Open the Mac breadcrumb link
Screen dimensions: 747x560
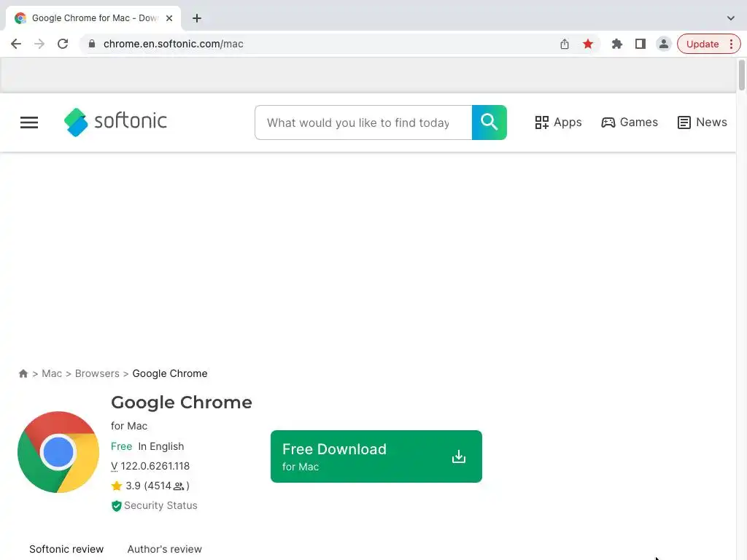pos(52,373)
